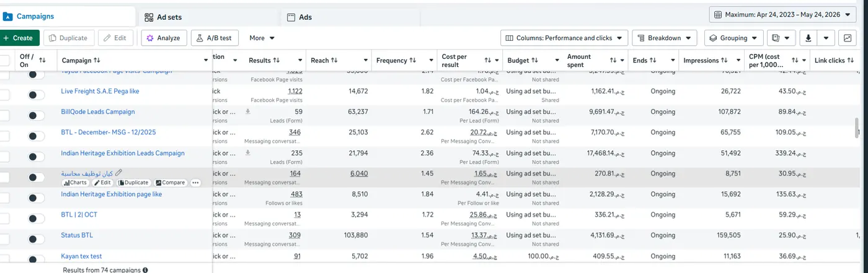Toggle Kayan tex test campaign switch
The height and width of the screenshot is (273, 868).
coord(37,260)
